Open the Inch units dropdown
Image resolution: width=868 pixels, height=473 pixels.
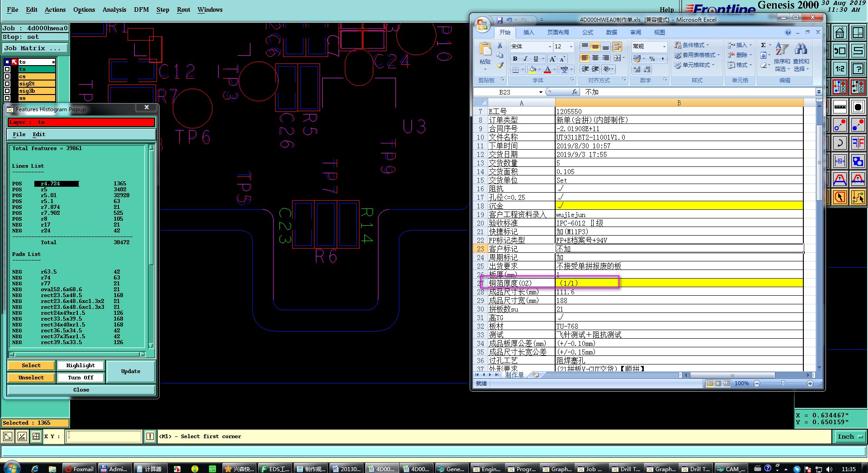pos(849,436)
